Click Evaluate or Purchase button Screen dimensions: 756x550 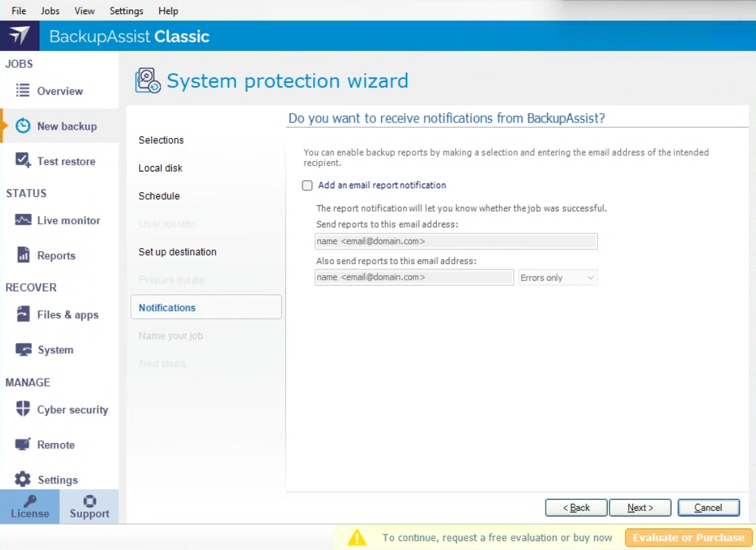tap(688, 537)
